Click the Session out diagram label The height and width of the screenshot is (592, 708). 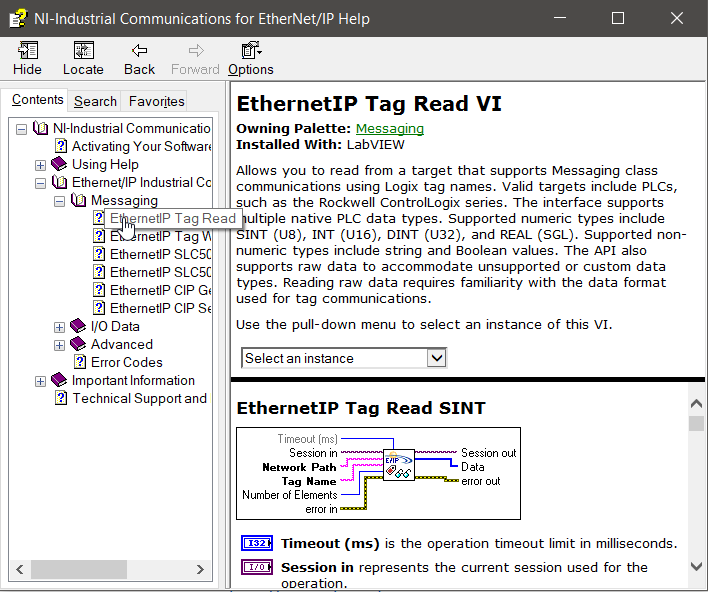click(x=488, y=453)
